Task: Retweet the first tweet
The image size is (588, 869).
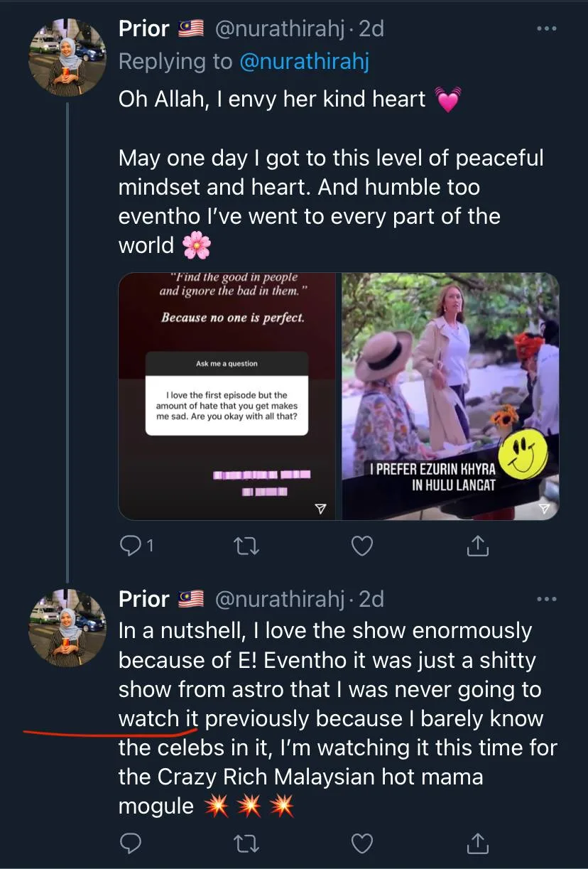Action: 246,545
